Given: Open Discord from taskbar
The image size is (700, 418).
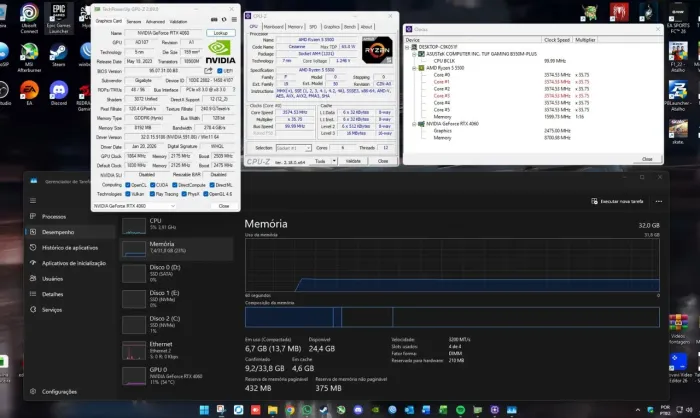Looking at the screenshot, I should click(x=358, y=410).
